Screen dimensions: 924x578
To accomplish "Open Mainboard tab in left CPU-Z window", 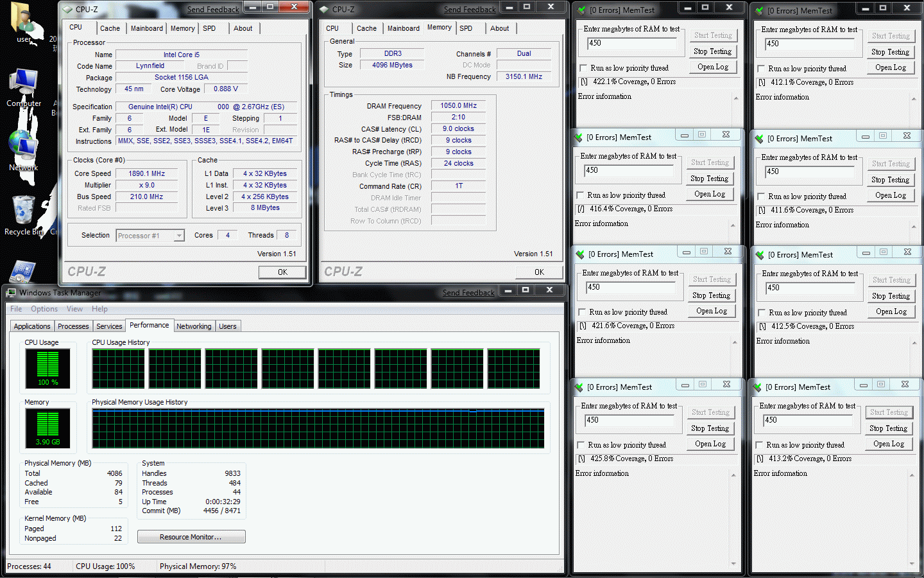I will 147,28.
